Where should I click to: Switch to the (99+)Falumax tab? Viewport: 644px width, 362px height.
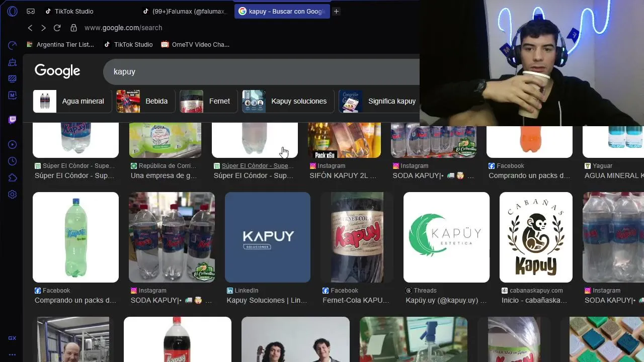185,11
